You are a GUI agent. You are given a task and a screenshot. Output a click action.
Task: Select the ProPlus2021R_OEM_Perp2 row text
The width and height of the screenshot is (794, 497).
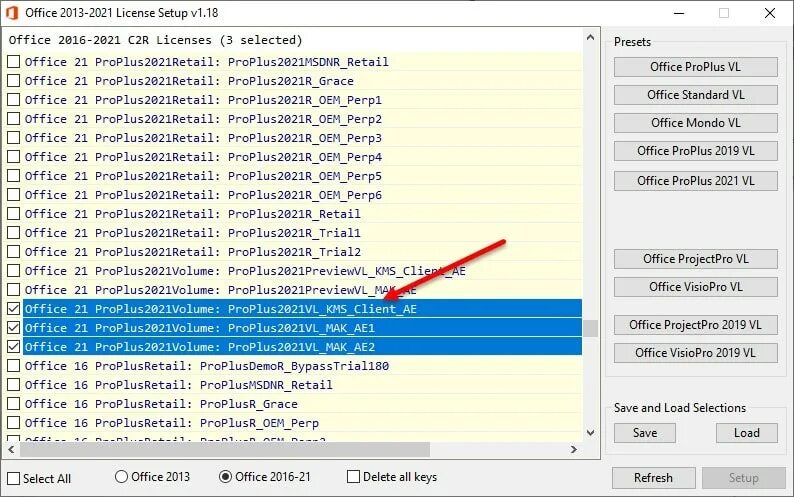tap(204, 119)
